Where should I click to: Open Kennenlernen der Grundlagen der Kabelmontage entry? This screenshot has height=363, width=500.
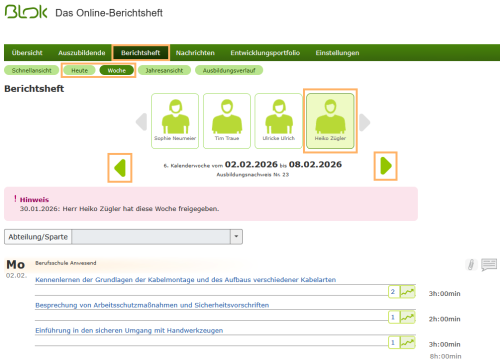pyautogui.click(x=185, y=280)
